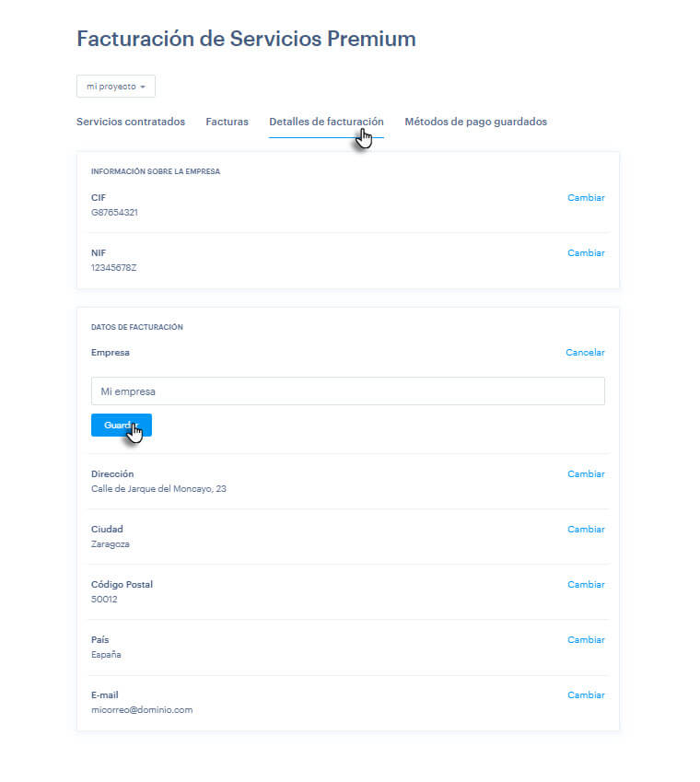The width and height of the screenshot is (700, 782).
Task: Open the Facturas tab
Action: 227,122
